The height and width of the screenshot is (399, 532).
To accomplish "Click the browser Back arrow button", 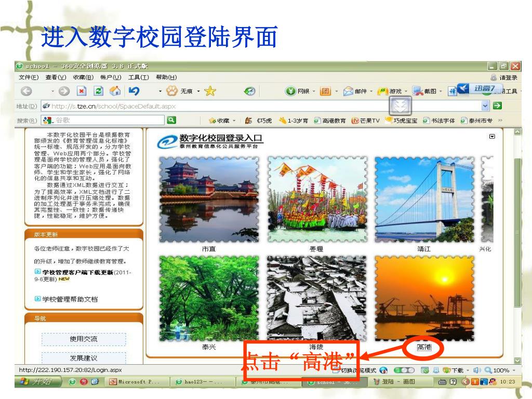I will [x=26, y=91].
